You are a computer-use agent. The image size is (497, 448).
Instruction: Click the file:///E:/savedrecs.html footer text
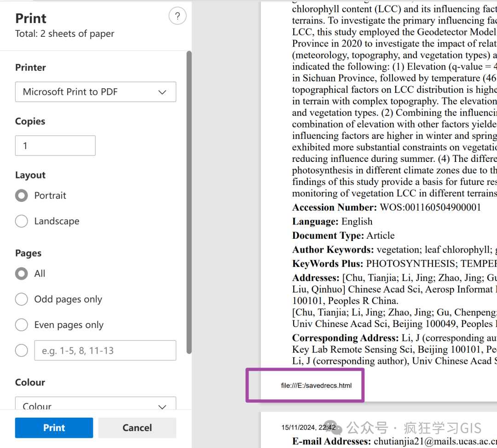(316, 385)
